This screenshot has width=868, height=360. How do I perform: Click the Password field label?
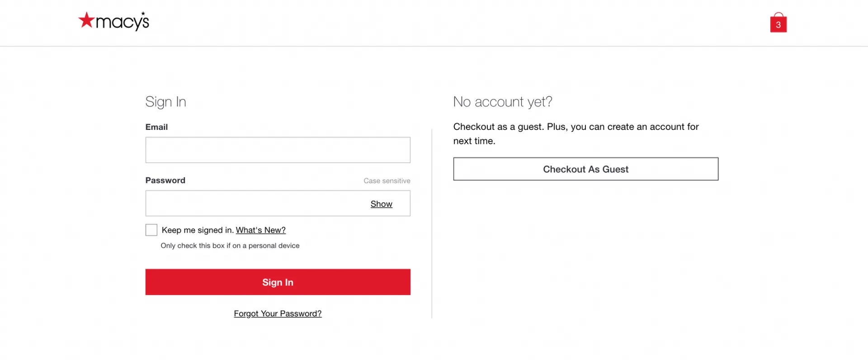pos(165,180)
